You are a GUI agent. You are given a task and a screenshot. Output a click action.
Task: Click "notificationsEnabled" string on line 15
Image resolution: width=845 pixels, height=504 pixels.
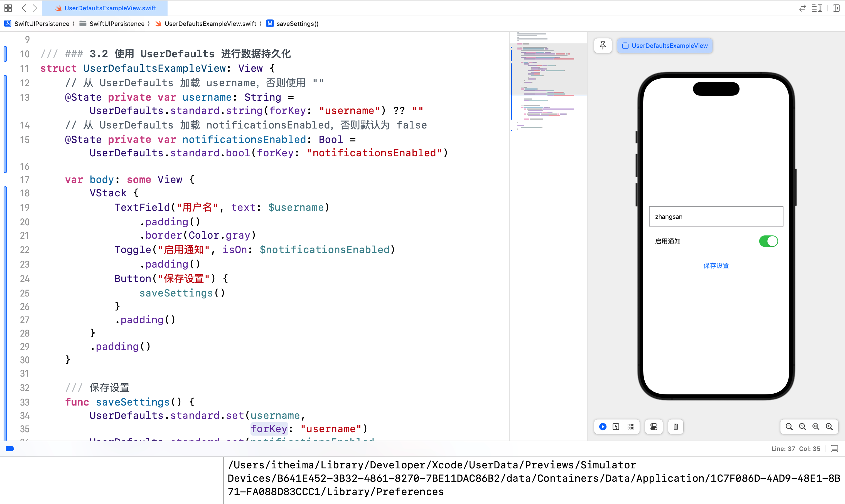(x=374, y=153)
